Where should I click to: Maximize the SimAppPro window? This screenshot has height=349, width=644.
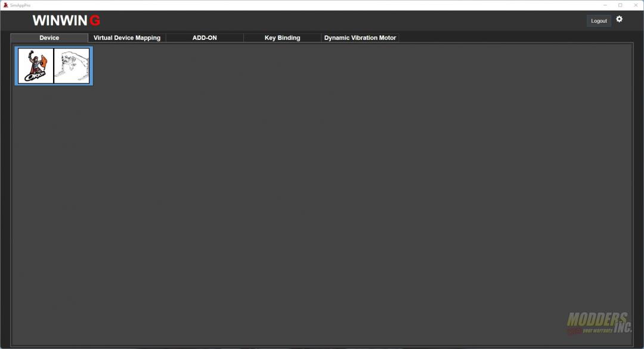[x=620, y=5]
